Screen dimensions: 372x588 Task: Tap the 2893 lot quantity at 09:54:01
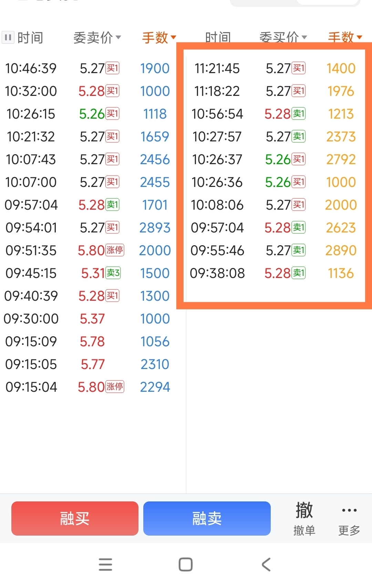coord(155,228)
